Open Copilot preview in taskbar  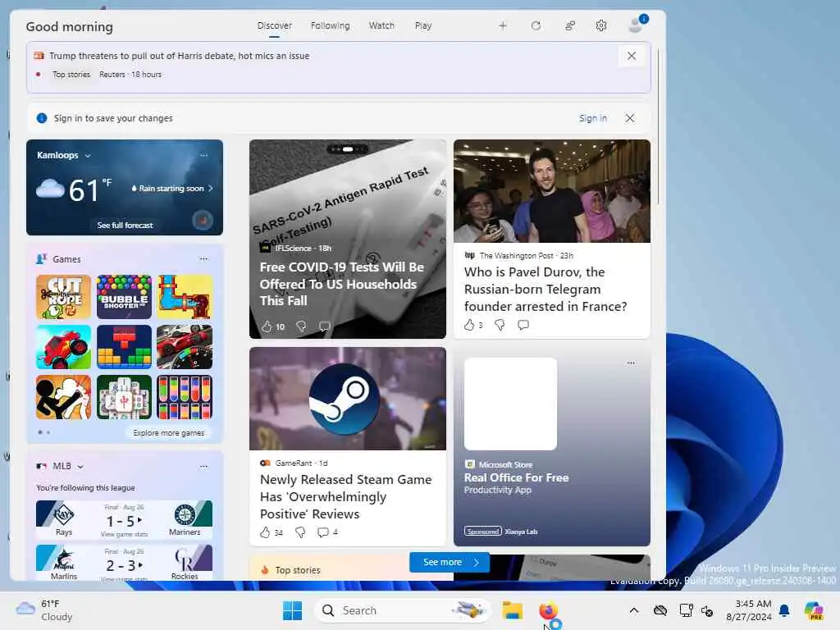[x=814, y=610]
